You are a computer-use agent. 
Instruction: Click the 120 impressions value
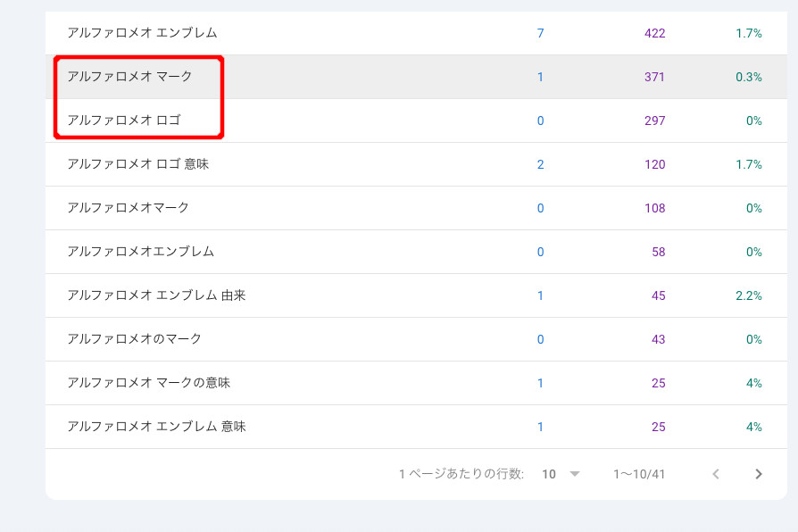coord(654,165)
